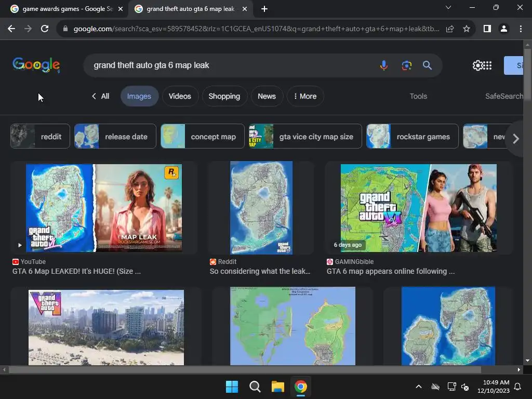Open File Explorer from taskbar
532x399 pixels.
click(x=277, y=387)
